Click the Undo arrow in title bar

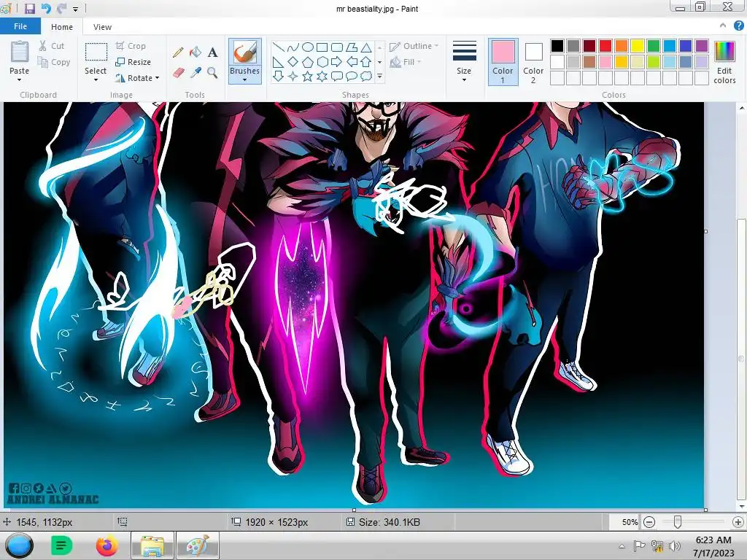point(46,8)
